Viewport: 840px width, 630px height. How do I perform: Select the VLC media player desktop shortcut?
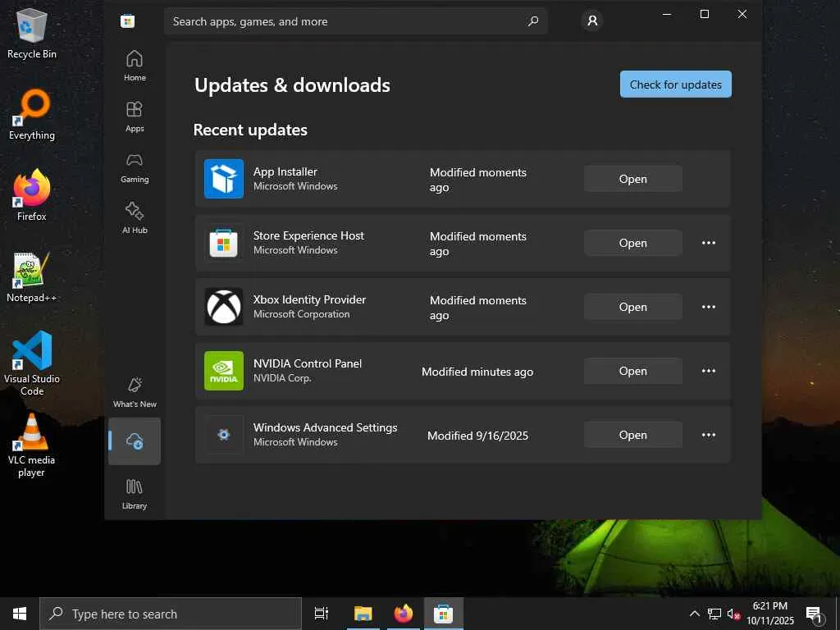[32, 445]
